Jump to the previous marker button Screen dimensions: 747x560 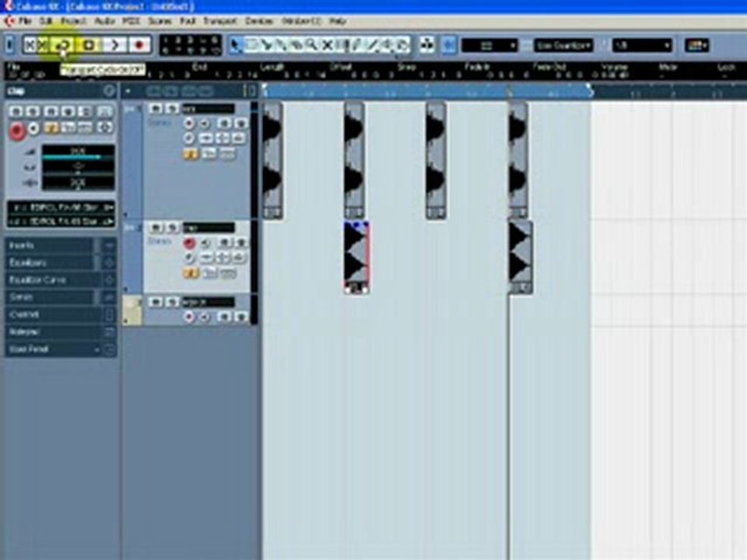(30, 45)
